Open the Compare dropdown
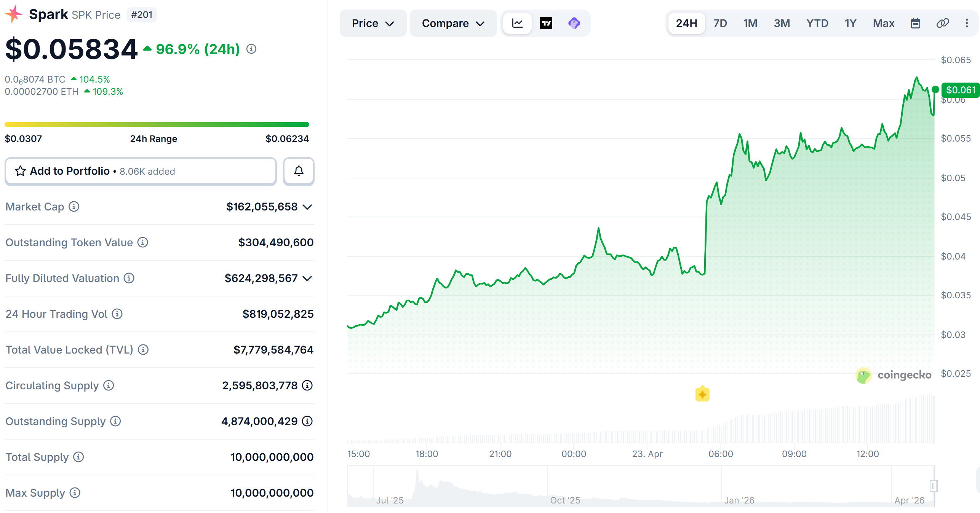Screen dimensions: 980x513 (453, 23)
